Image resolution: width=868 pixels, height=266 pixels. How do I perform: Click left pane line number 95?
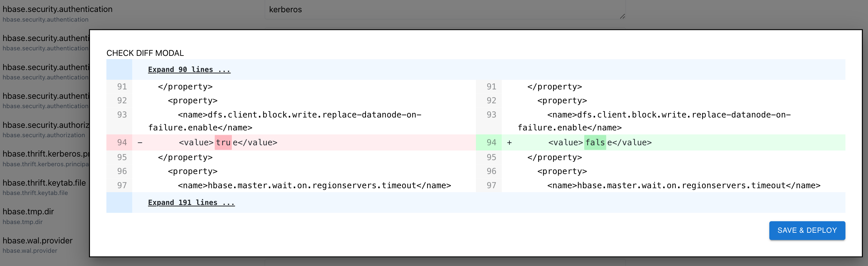pos(122,157)
